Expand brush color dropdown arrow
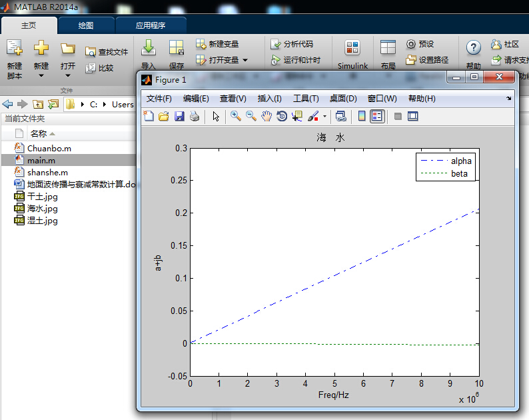The width and height of the screenshot is (529, 420). 324,117
